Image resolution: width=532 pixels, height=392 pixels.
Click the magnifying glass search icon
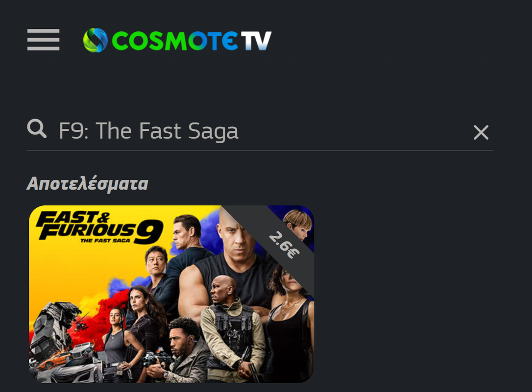[37, 129]
